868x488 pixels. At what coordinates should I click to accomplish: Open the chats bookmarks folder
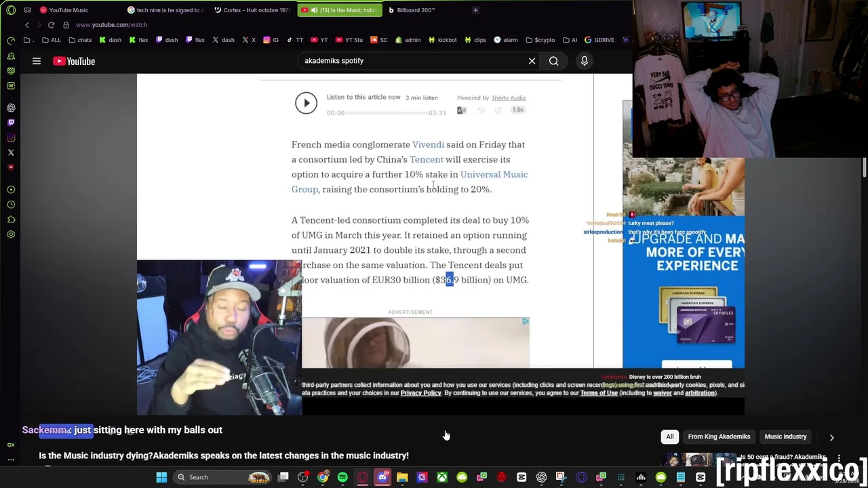tap(80, 40)
